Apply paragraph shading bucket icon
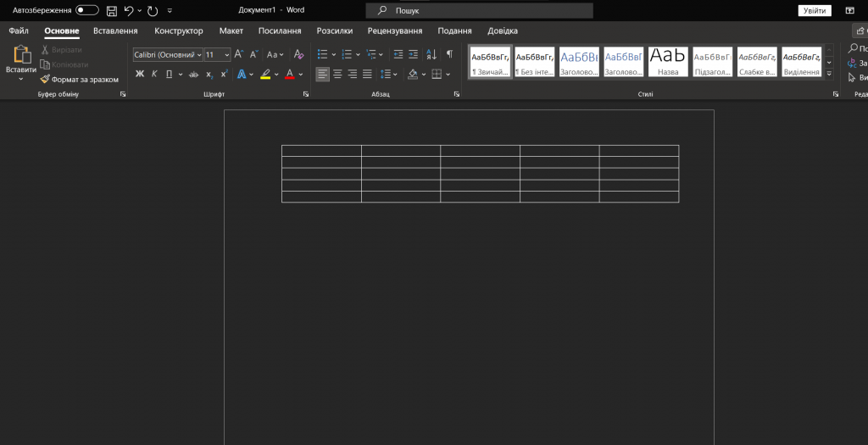The width and height of the screenshot is (868, 445). click(x=413, y=75)
